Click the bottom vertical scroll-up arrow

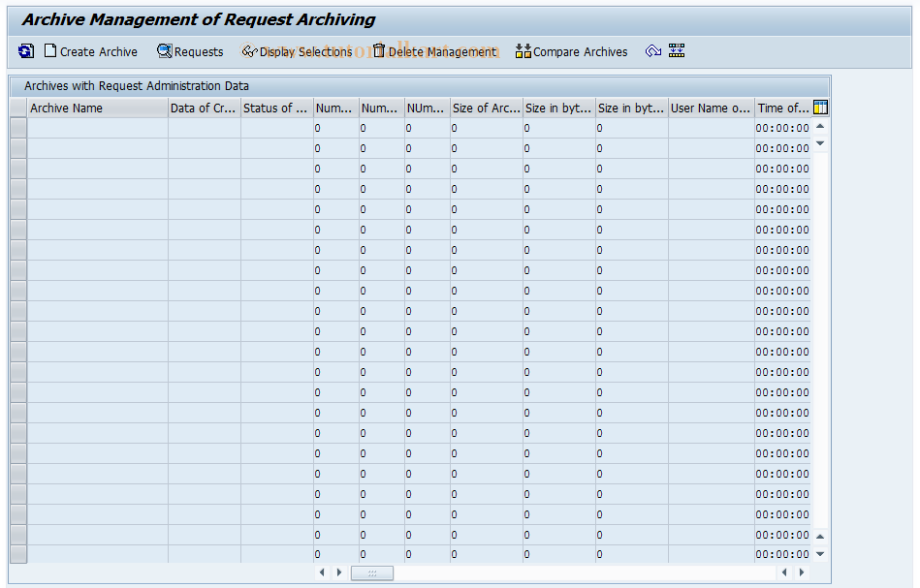[820, 537]
